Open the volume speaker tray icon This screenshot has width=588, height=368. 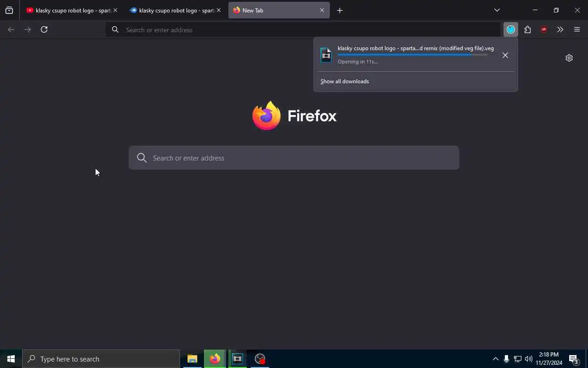[x=529, y=359]
